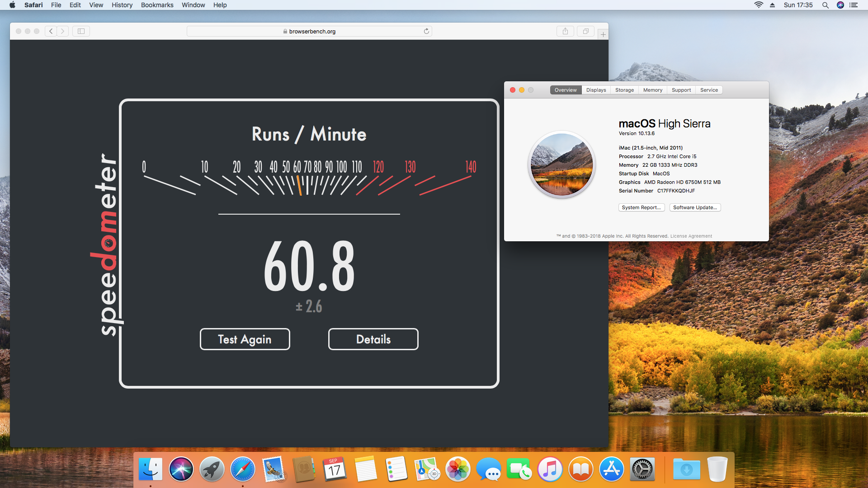Switch to the Storage tab
This screenshot has height=488, width=868.
[x=624, y=90]
